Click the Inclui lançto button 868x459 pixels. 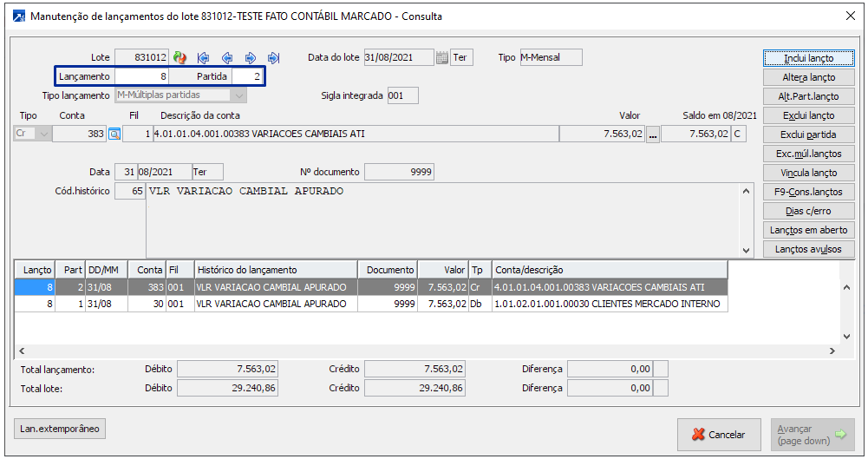pyautogui.click(x=808, y=58)
